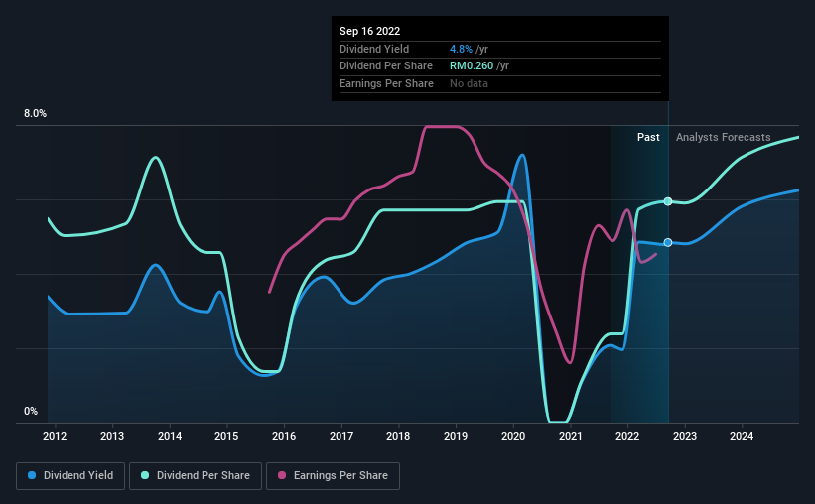Select the Dividend Per Share data point marker
The width and height of the screenshot is (815, 504).
(x=668, y=201)
